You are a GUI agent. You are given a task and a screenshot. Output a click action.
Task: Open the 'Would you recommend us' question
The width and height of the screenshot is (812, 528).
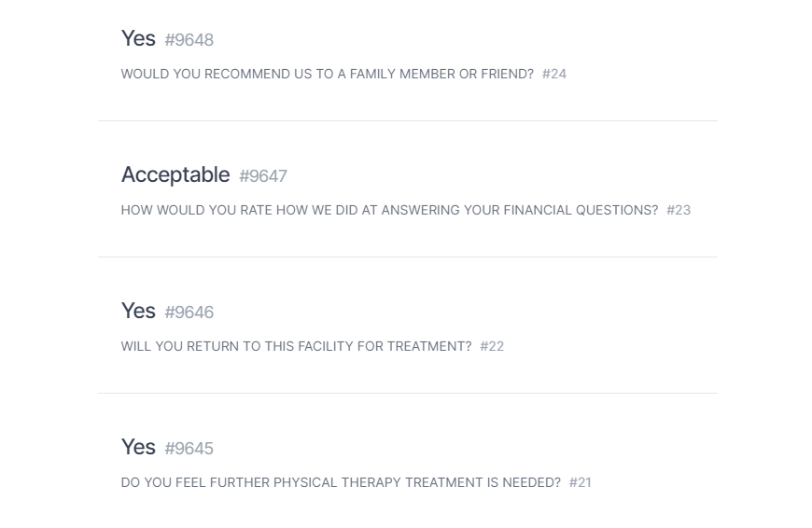point(327,74)
